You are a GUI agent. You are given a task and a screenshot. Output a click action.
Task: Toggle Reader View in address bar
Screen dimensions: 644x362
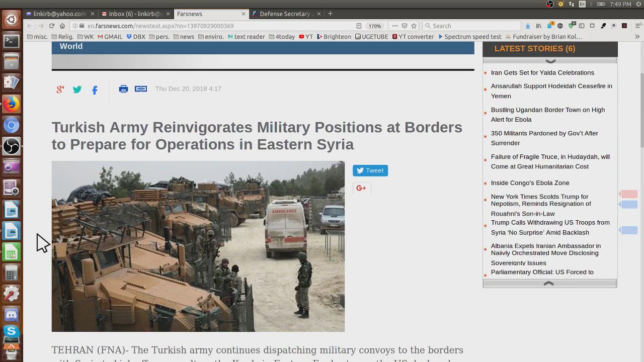(x=359, y=26)
